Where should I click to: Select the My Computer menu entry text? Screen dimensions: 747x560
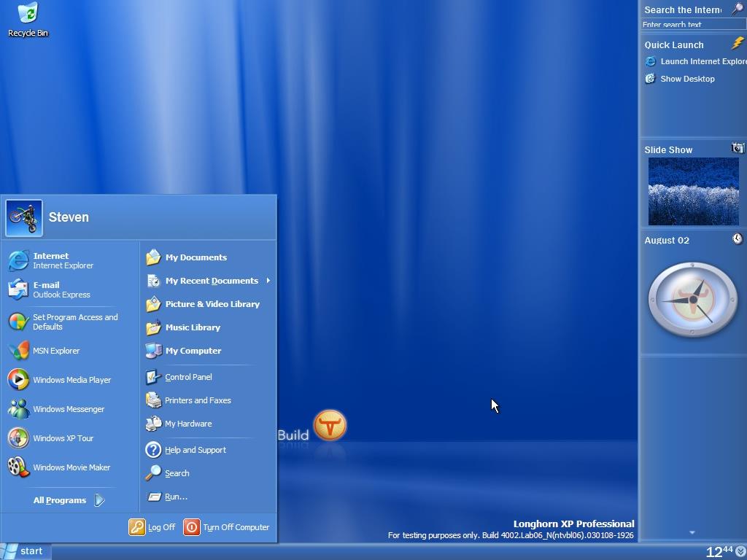193,351
